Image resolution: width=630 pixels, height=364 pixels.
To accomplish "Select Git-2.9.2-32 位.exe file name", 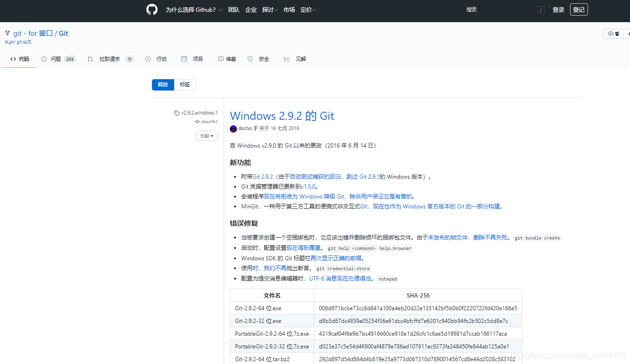I will coord(258,321).
